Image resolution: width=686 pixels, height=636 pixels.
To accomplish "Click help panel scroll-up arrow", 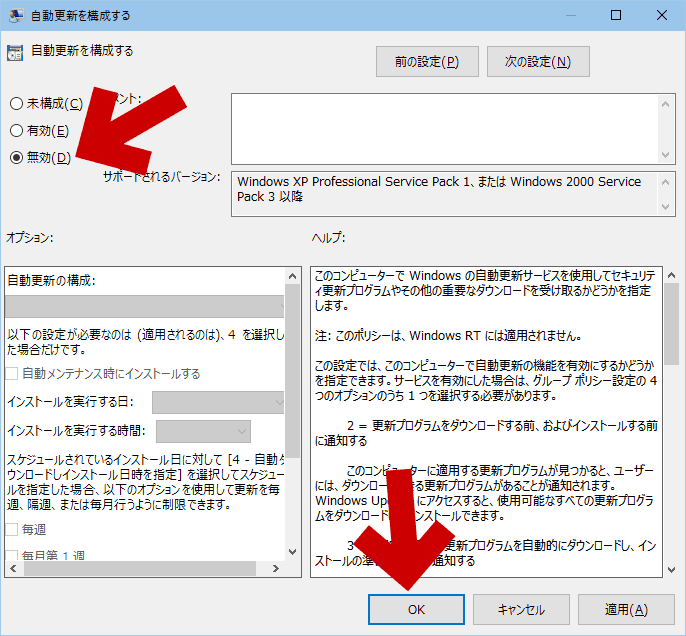I will [672, 275].
